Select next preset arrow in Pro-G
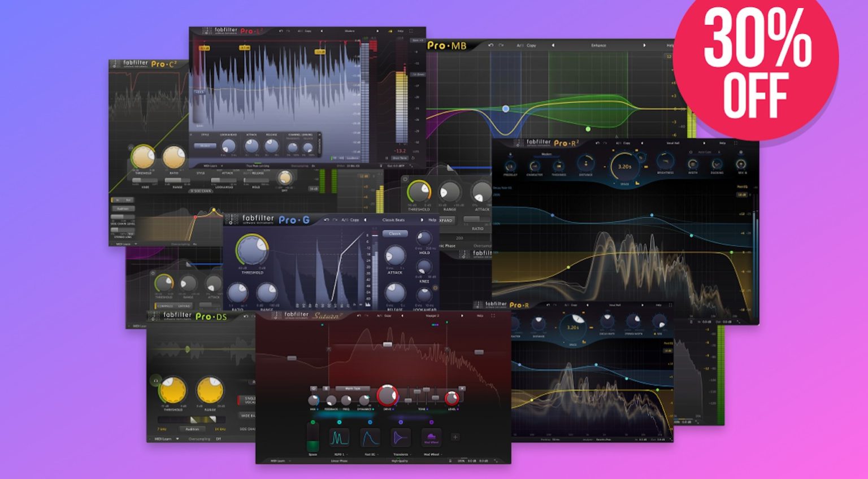This screenshot has height=479, width=868. point(422,220)
